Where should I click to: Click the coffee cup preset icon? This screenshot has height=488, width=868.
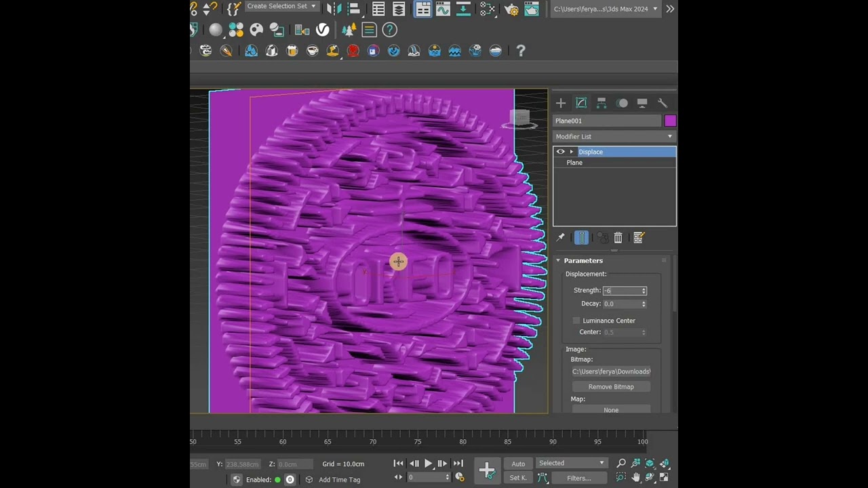pyautogui.click(x=313, y=50)
